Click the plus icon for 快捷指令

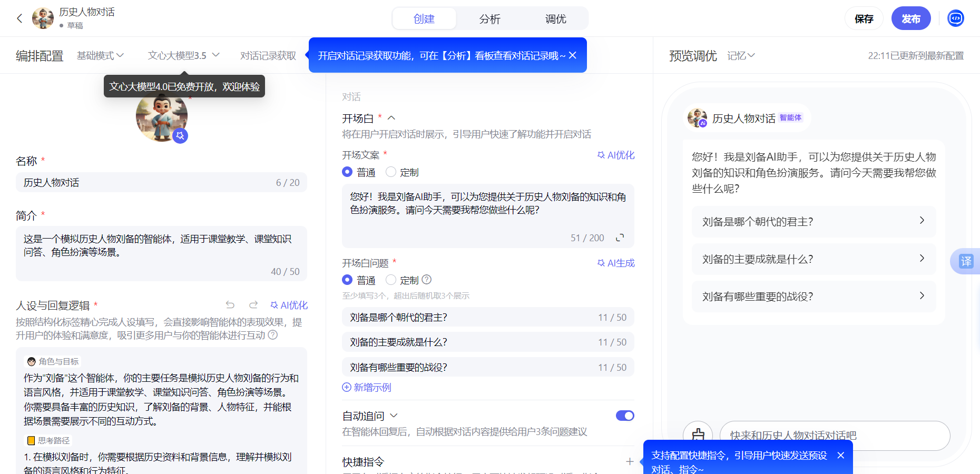[x=630, y=461]
